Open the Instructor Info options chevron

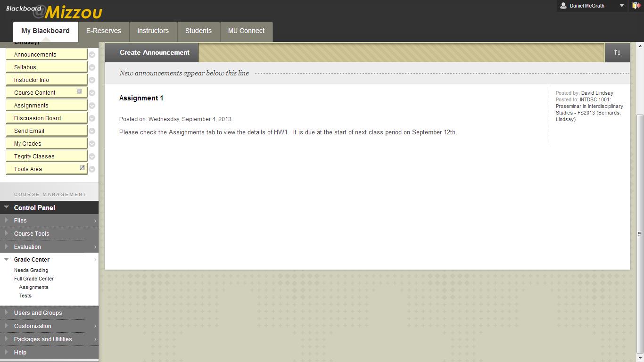[92, 80]
